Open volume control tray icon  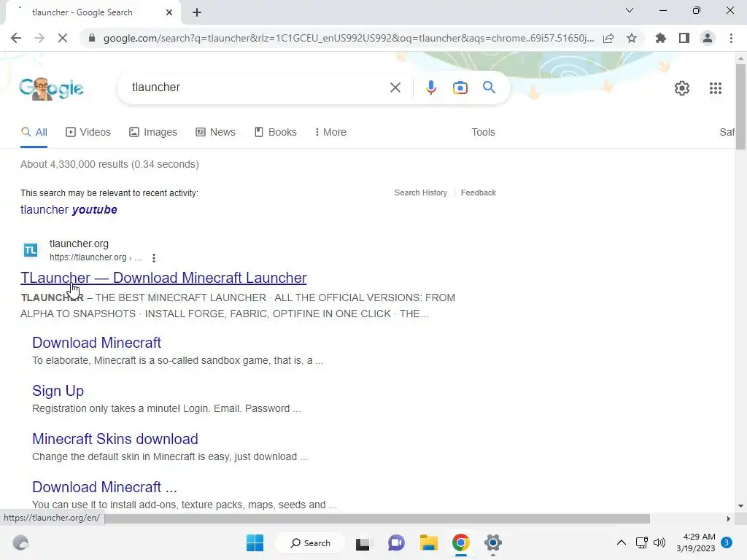(659, 542)
